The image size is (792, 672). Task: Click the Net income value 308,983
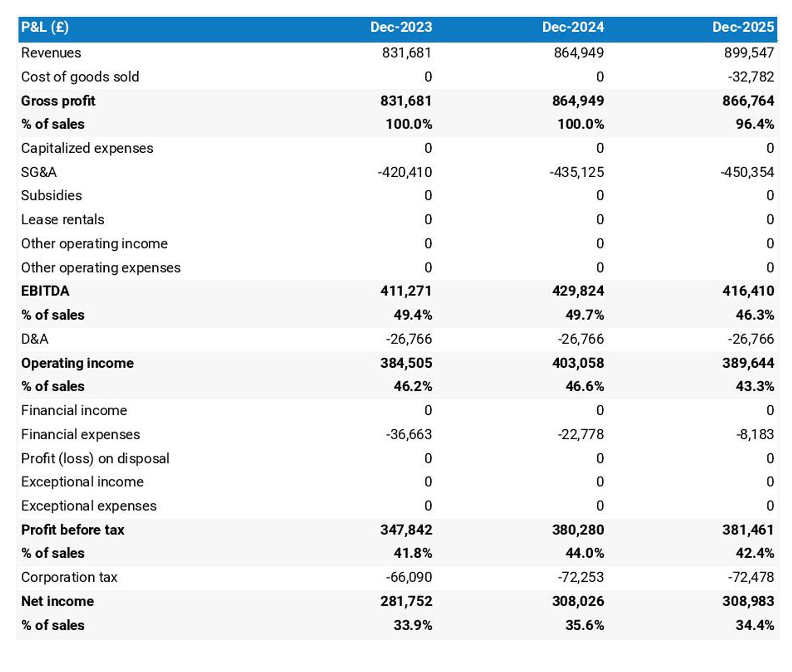748,601
